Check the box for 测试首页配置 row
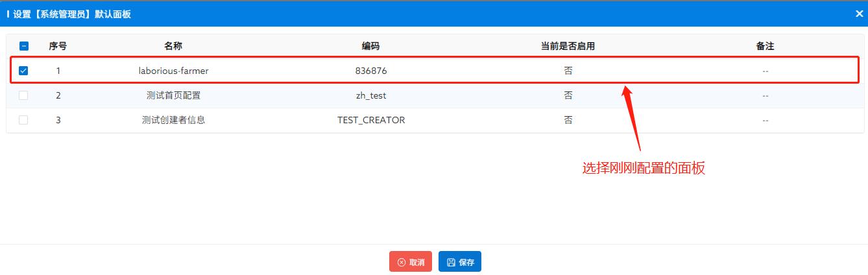This screenshot has height=275, width=868. (x=23, y=95)
